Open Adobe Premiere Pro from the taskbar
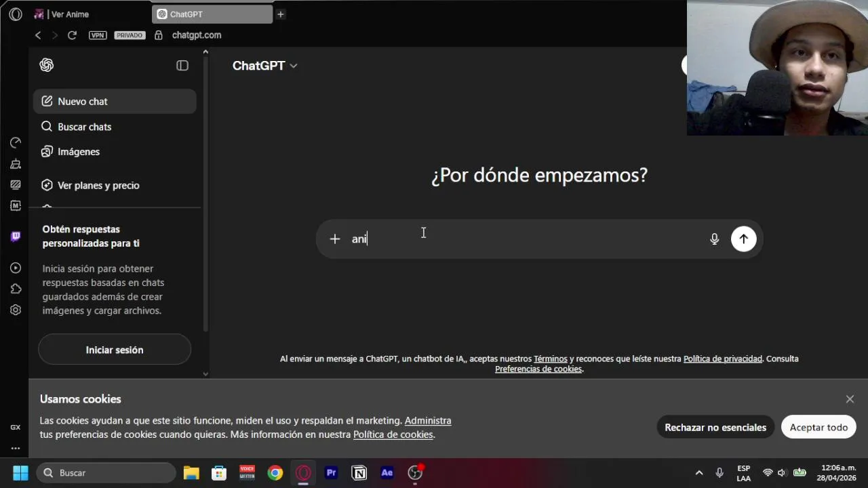Screen dimensions: 868x488 click(331, 473)
